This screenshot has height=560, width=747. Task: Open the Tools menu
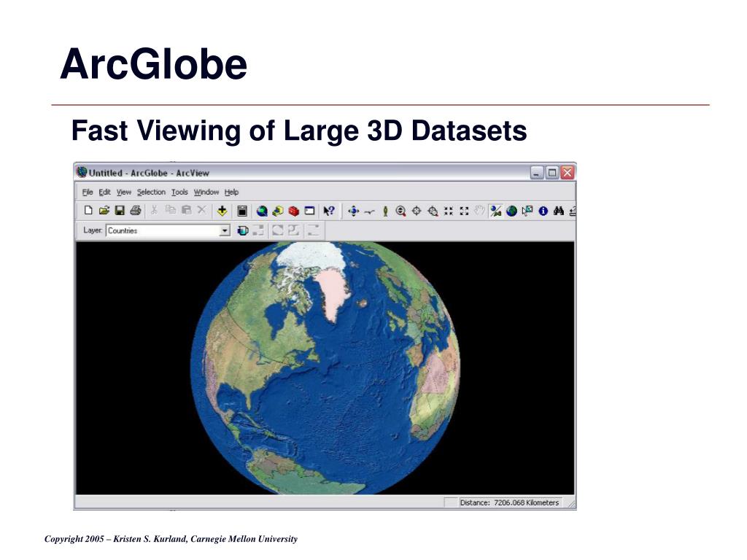(x=179, y=192)
